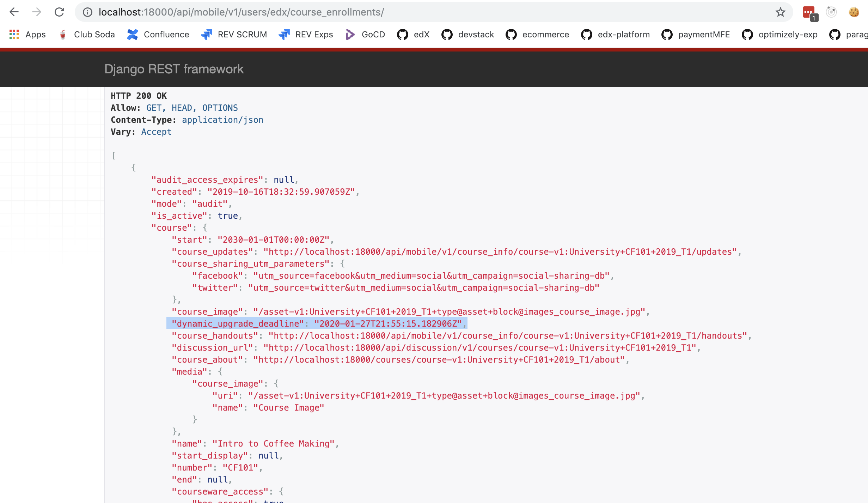The width and height of the screenshot is (868, 503).
Task: Open the site information icon
Action: coord(87,12)
